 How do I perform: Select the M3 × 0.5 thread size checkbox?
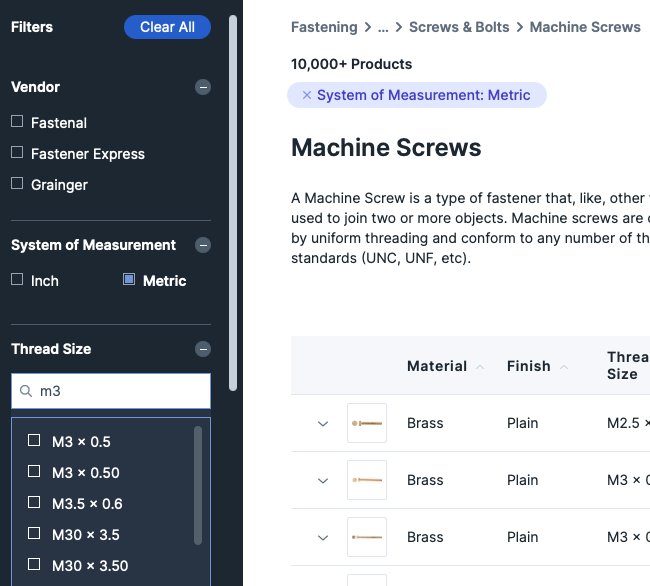coord(34,440)
